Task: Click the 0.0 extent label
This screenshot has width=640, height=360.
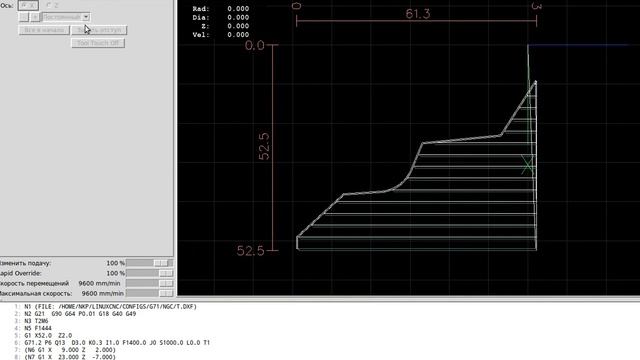Action: (255, 45)
